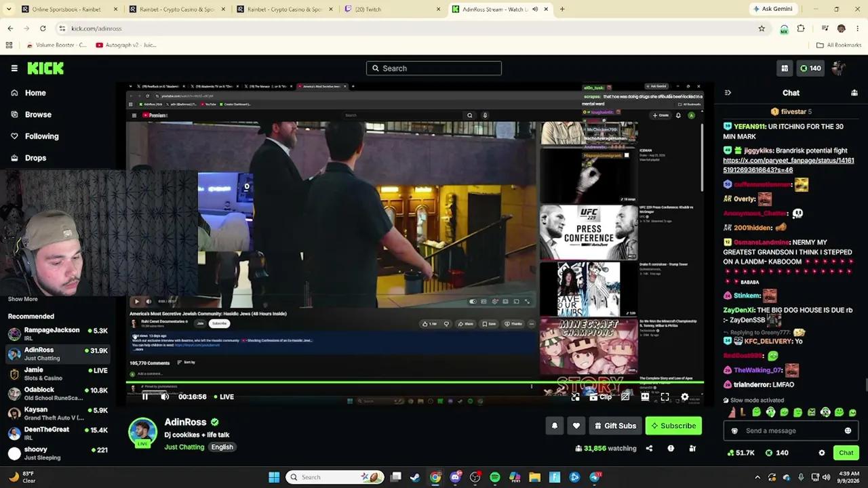Open the emoji picker in chat
868x488 pixels.
tap(848, 430)
